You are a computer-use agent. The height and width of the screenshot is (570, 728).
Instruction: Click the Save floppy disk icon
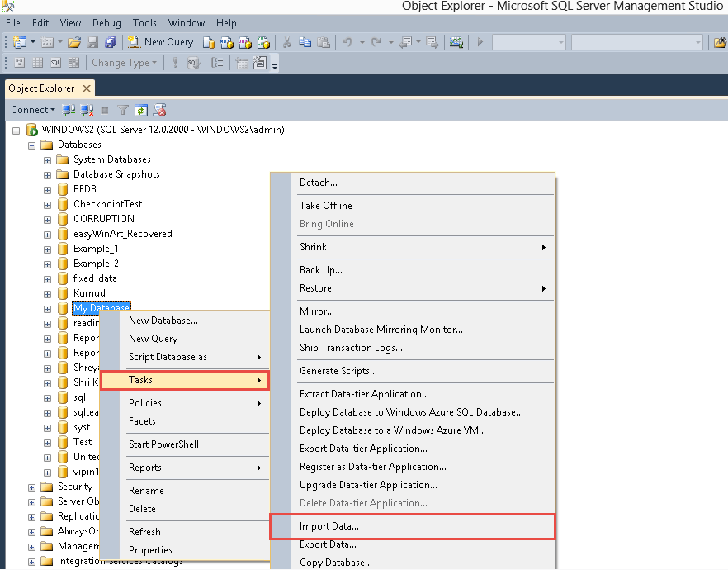pos(92,42)
